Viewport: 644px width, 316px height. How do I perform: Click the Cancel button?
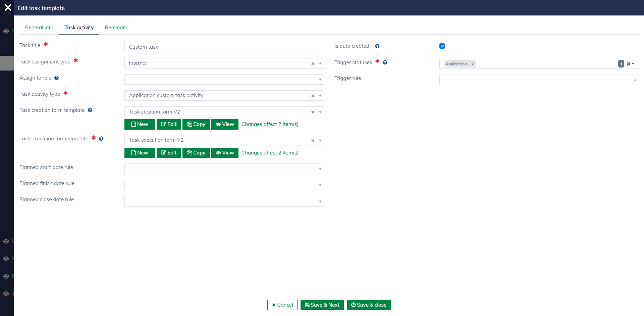[x=282, y=305]
